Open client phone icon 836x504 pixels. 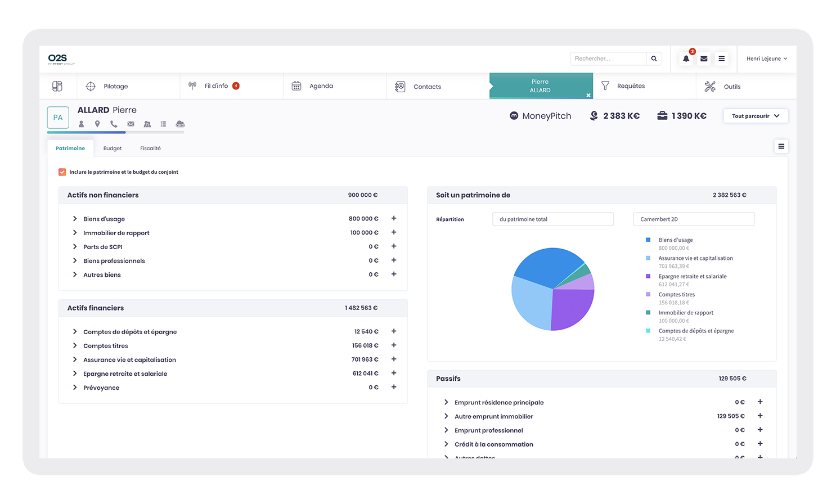pos(114,124)
